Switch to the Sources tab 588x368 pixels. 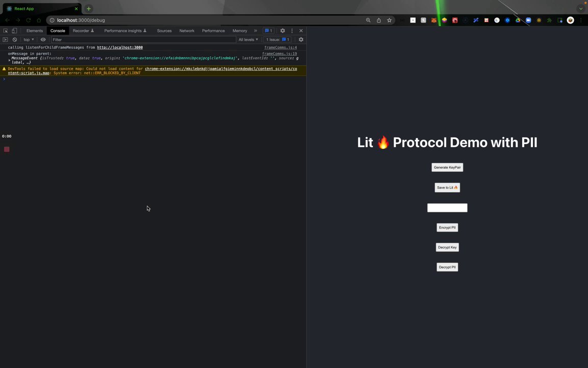(x=164, y=31)
